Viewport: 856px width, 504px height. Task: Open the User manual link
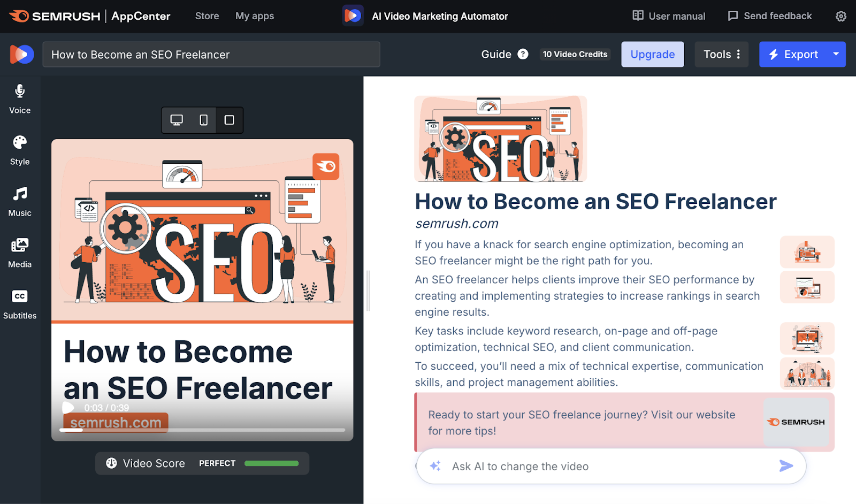tap(669, 16)
